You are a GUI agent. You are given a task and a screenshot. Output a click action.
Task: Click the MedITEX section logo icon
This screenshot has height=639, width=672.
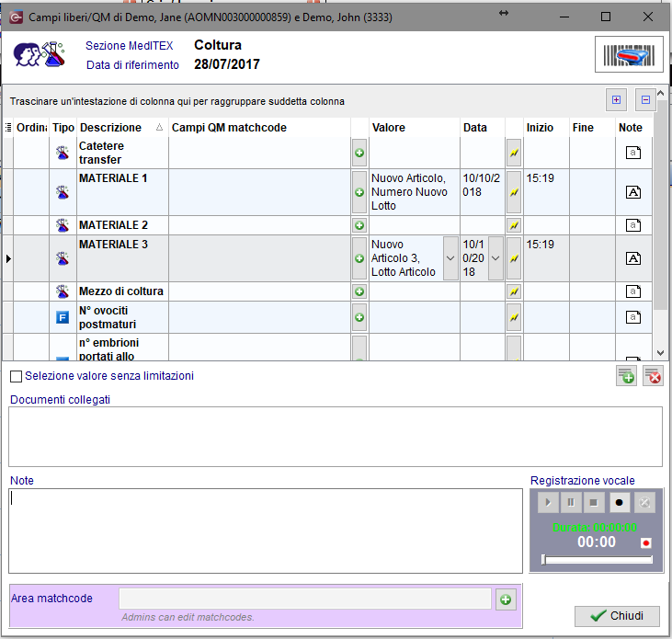[39, 54]
